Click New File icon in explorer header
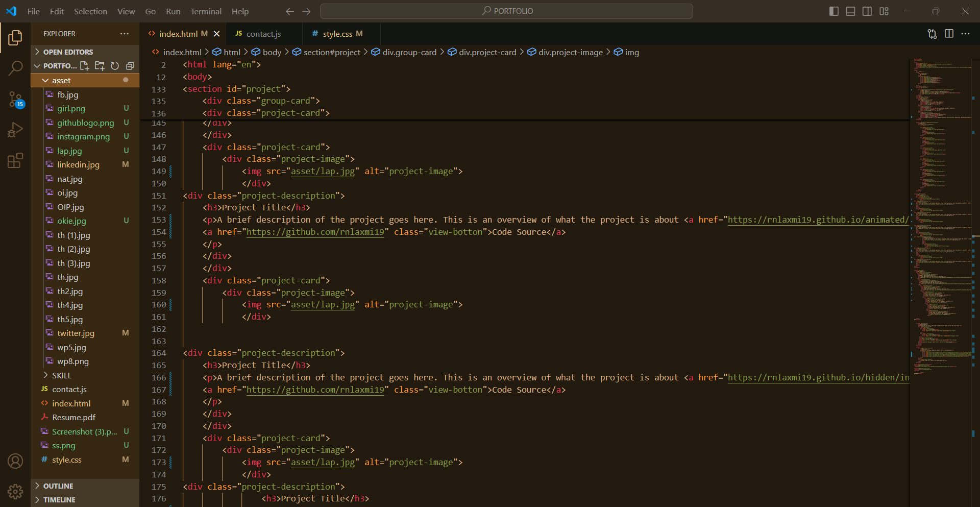Screen dimensions: 980x507 [85, 66]
